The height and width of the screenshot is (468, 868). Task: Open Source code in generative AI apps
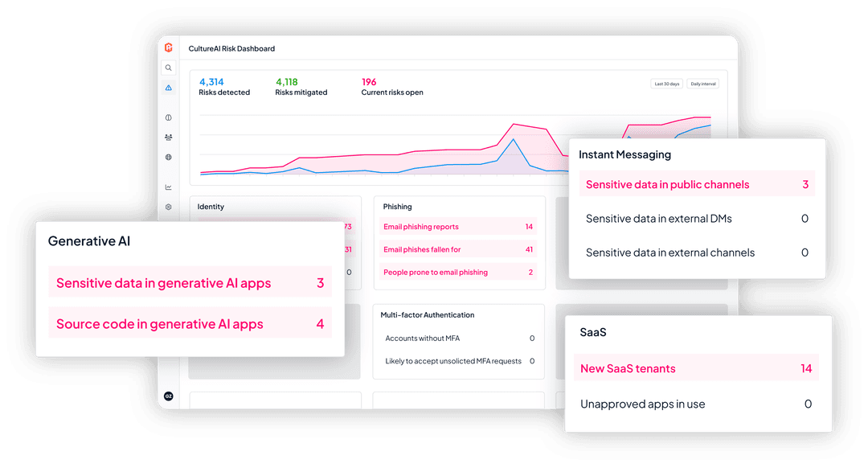190,323
